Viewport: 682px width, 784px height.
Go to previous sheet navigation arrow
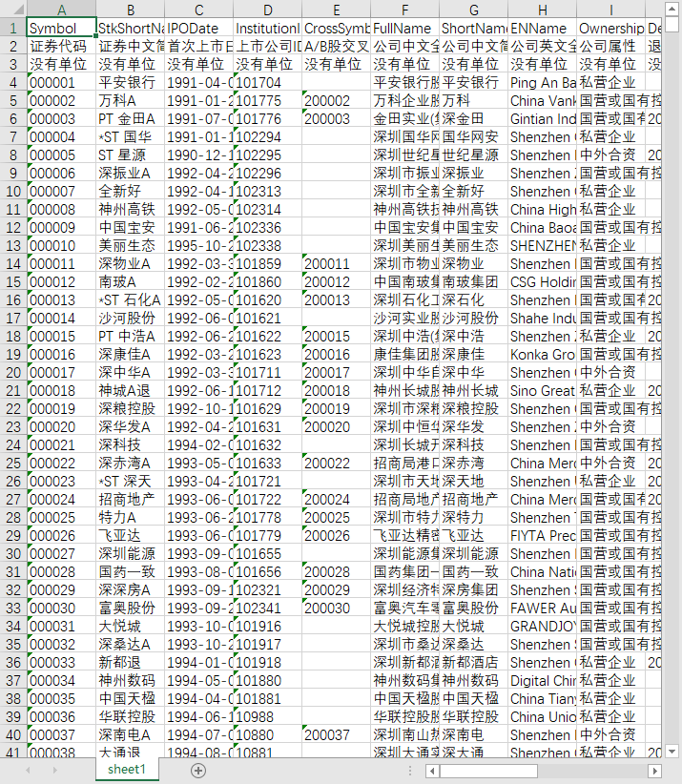(x=28, y=771)
